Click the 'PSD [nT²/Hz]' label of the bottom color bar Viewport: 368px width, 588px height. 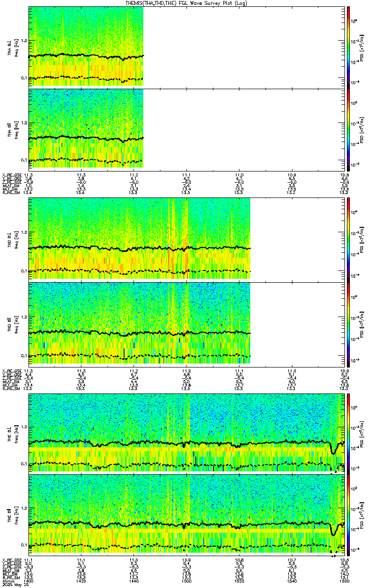pos(361,514)
